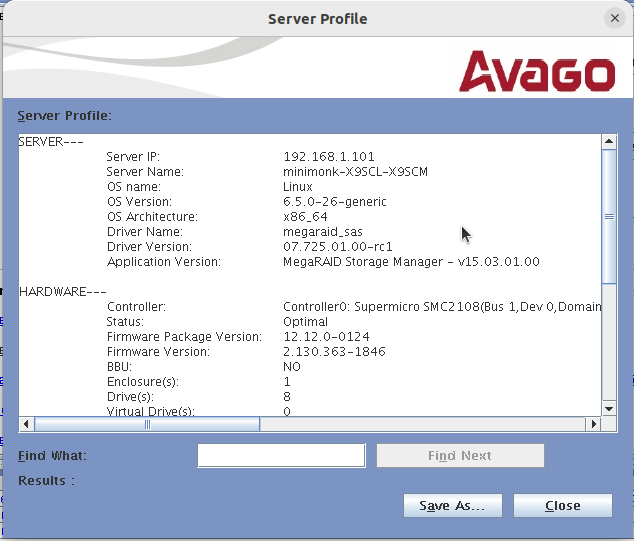
Task: Click the server IP 192.168.1.101
Action: pyautogui.click(x=329, y=156)
